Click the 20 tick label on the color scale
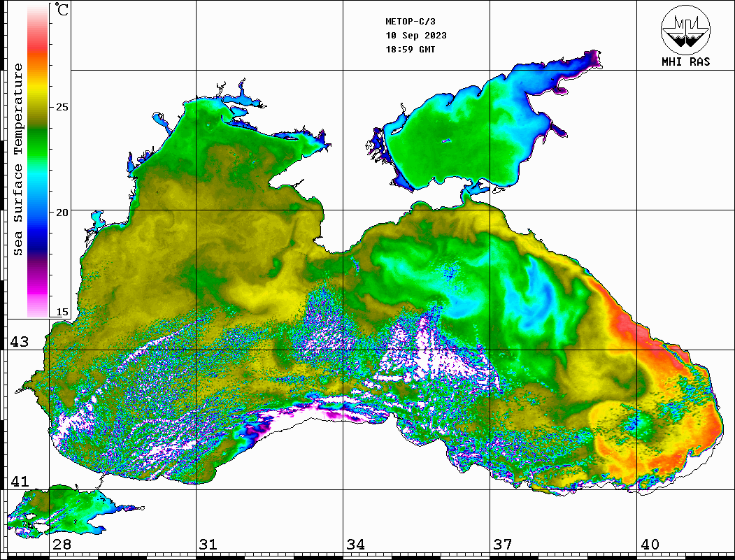The width and height of the screenshot is (735, 560). click(62, 213)
